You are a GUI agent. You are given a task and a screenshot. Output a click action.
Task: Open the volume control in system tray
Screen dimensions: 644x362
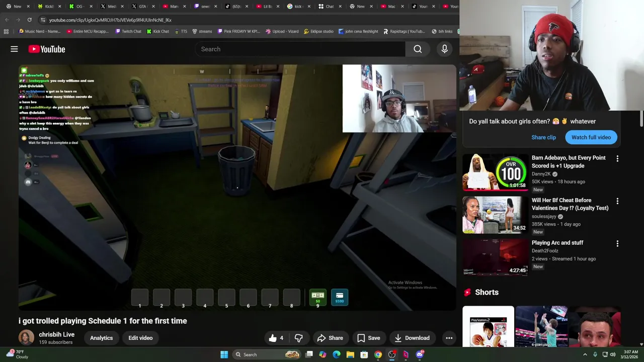click(613, 354)
